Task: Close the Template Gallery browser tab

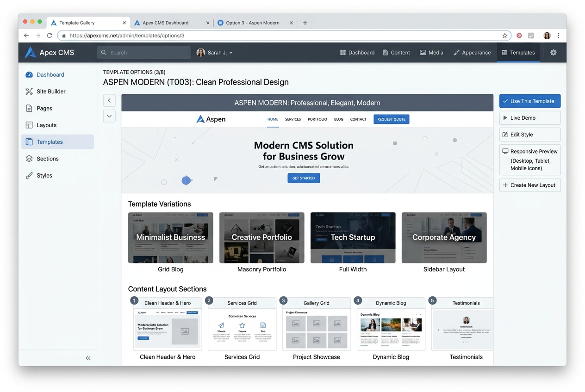Action: (x=124, y=23)
